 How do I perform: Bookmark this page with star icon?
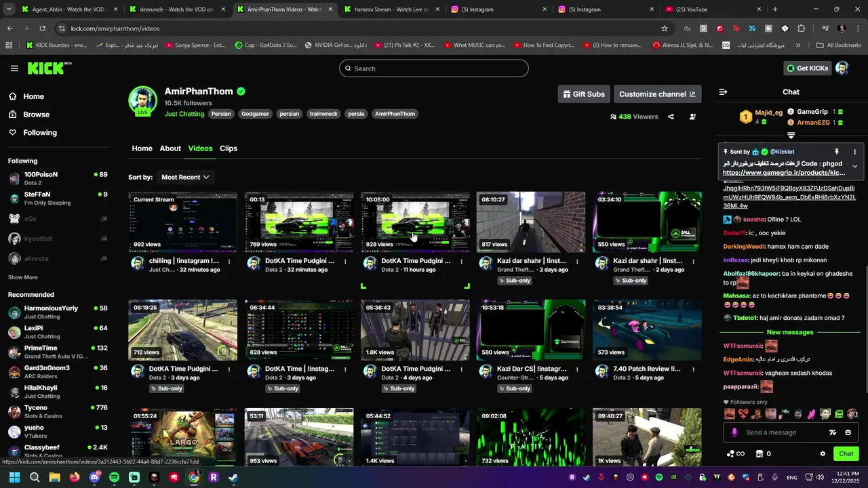point(665,28)
